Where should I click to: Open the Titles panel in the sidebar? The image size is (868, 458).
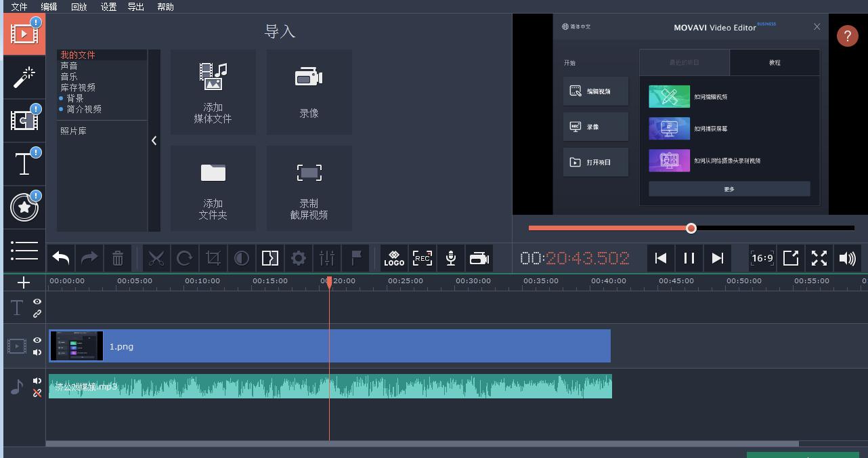pyautogui.click(x=24, y=163)
